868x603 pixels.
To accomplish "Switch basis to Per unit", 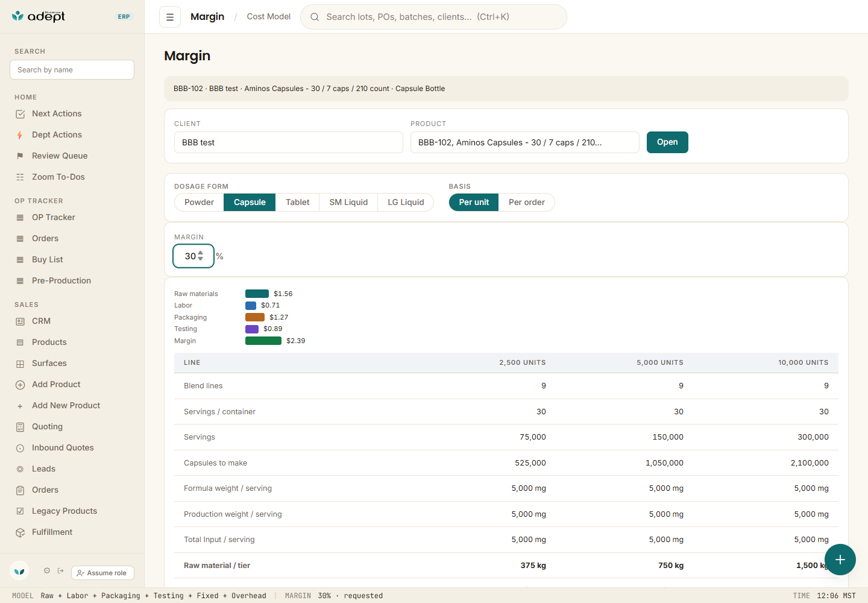I will pyautogui.click(x=474, y=203).
